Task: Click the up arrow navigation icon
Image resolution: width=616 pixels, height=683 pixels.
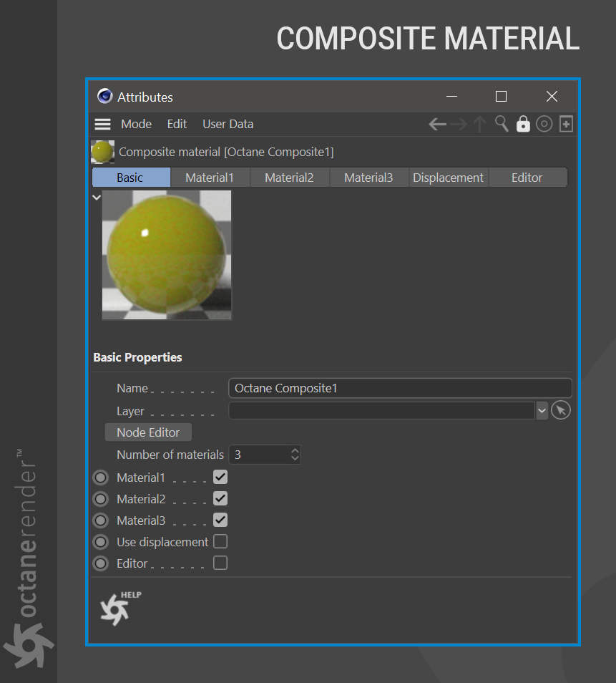Action: coord(479,124)
